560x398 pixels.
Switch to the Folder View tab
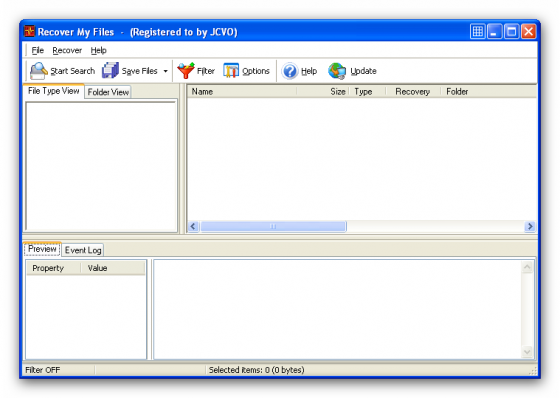pos(108,92)
